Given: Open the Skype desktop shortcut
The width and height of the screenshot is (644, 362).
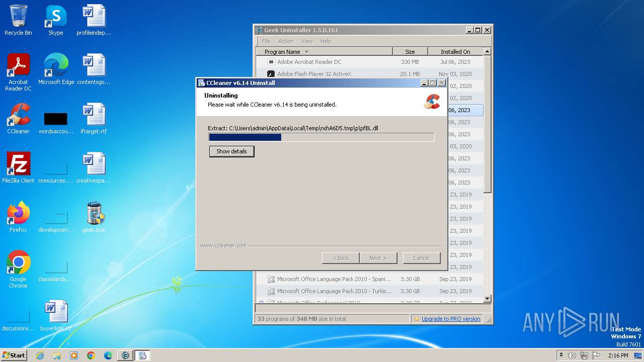Looking at the screenshot, I should [x=55, y=20].
